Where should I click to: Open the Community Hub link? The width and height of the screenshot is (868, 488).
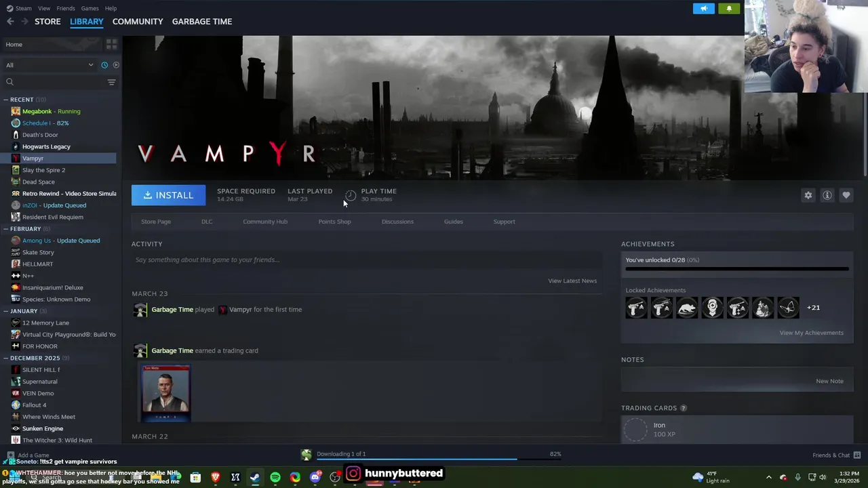click(x=265, y=222)
